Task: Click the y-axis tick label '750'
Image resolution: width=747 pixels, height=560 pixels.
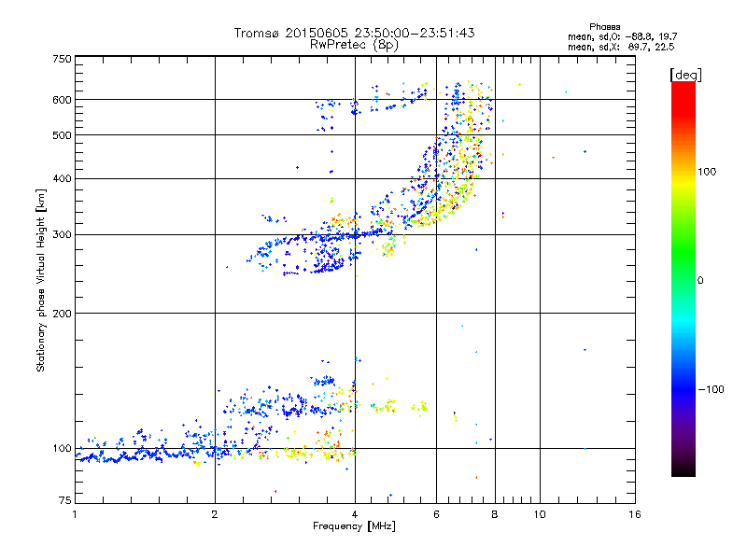Action: pos(62,59)
